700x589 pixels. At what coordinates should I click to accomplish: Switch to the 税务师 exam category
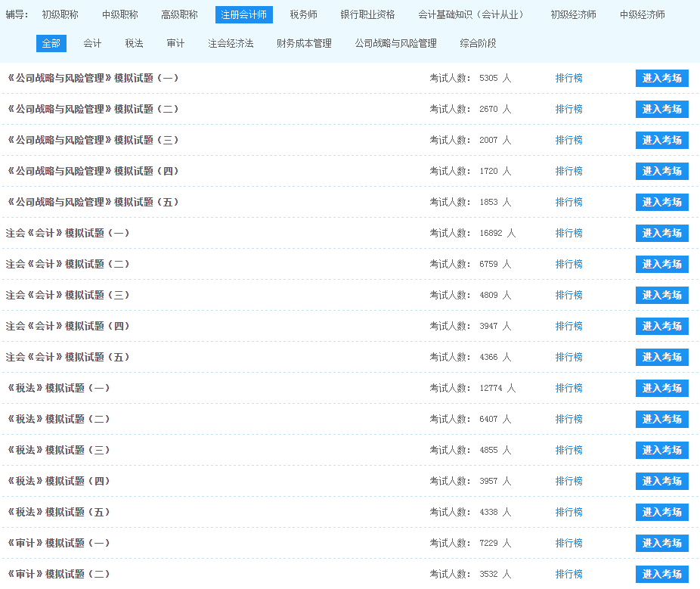coord(302,14)
